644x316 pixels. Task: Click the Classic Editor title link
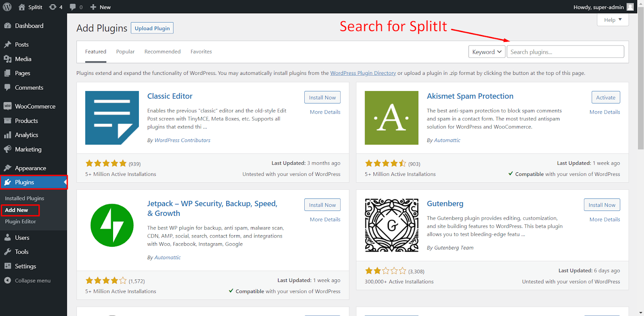[x=170, y=96]
